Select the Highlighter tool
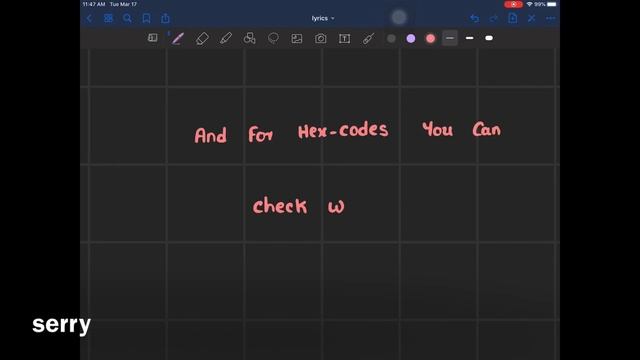Viewport: 640px width, 360px height. pyautogui.click(x=226, y=38)
